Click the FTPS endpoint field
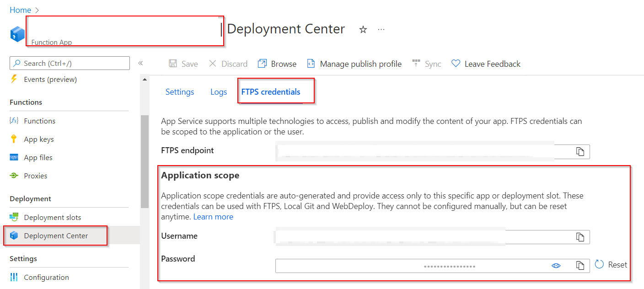644x289 pixels. (432, 152)
